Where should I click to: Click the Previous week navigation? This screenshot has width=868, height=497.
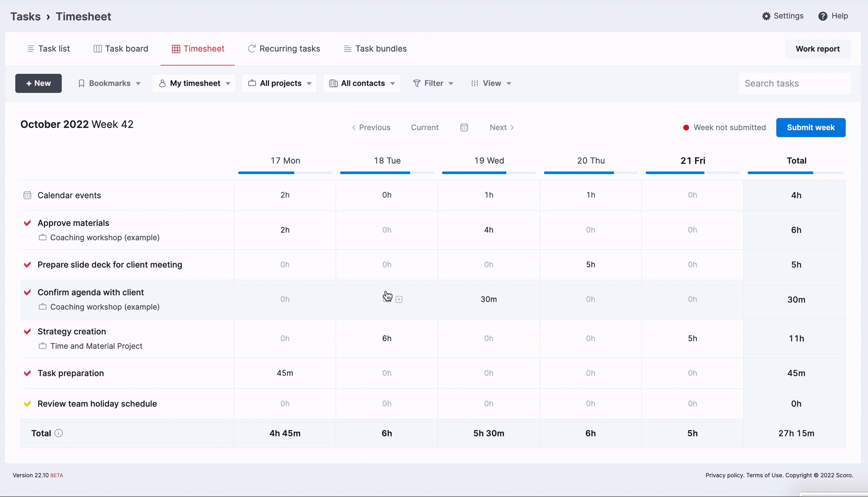[x=371, y=127]
